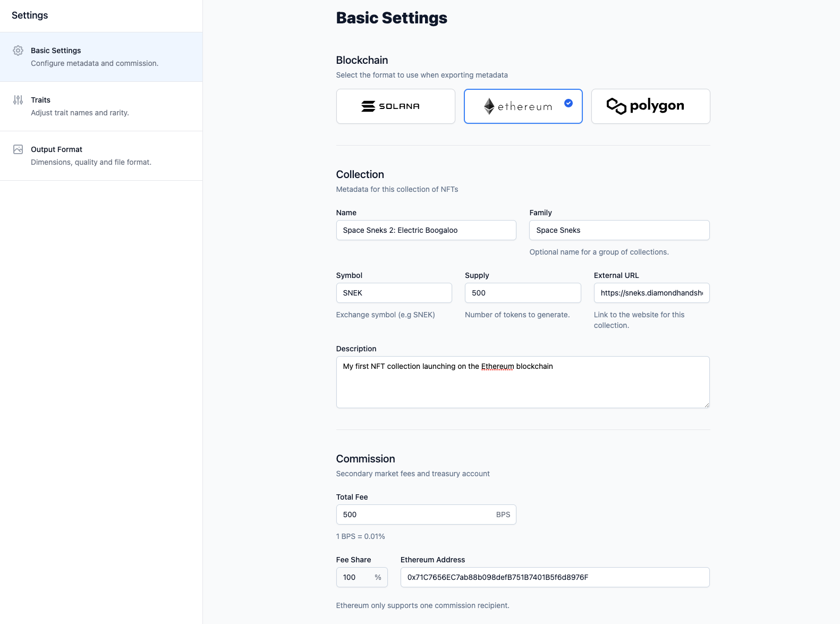Click the External URL input field
This screenshot has height=624, width=840.
652,293
